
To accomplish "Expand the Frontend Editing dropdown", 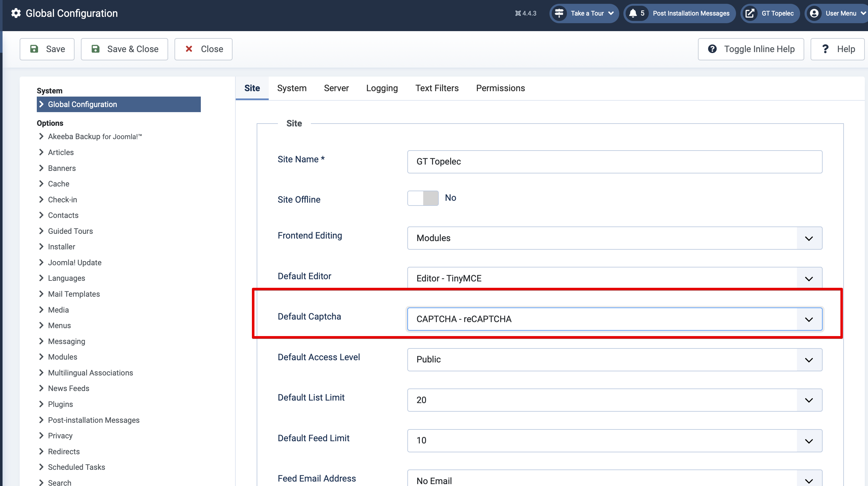I will click(x=614, y=238).
